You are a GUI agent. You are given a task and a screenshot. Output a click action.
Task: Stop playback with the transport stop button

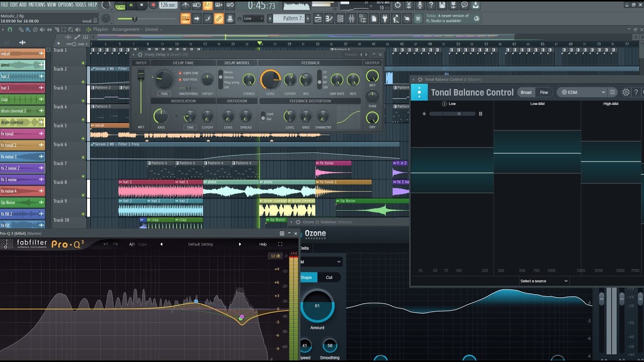coord(141,5)
